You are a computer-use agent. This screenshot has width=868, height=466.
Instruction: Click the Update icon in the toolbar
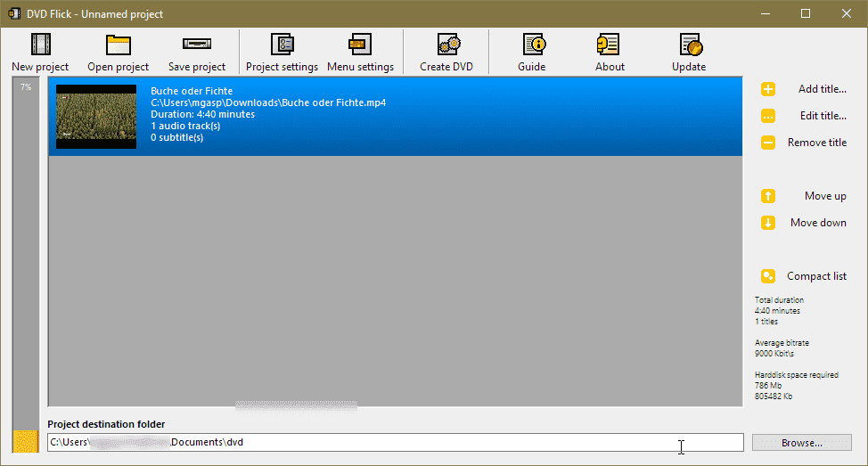point(689,44)
